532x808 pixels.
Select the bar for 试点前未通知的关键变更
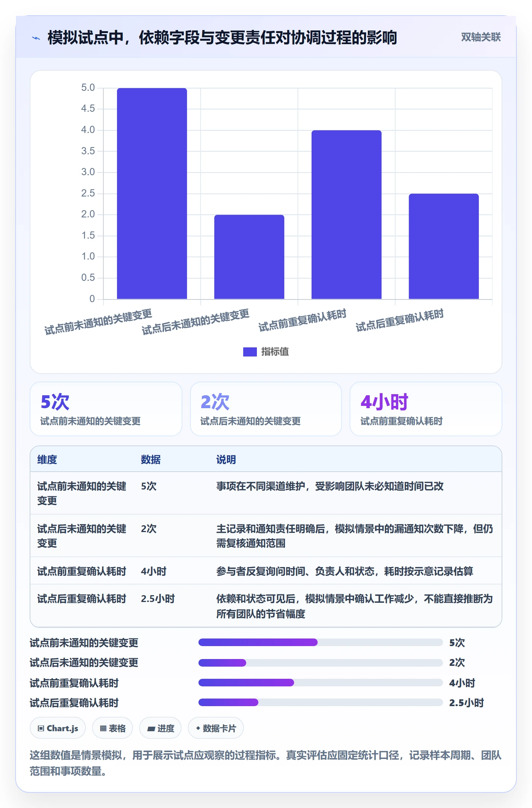(152, 193)
